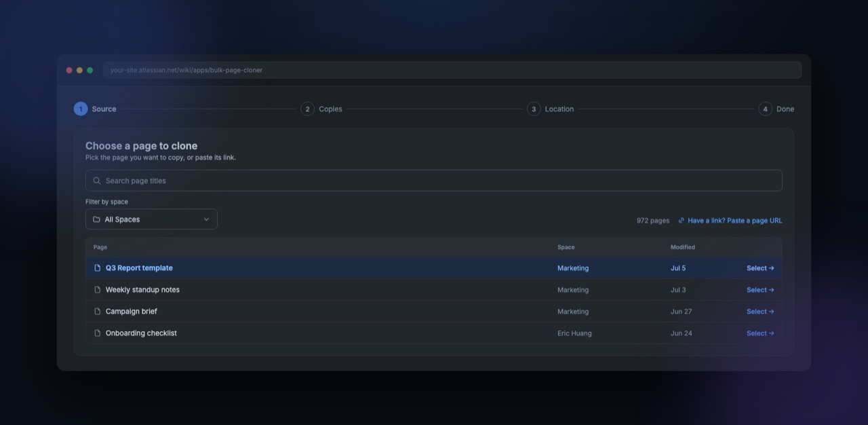Click Campaign brief title

[131, 312]
